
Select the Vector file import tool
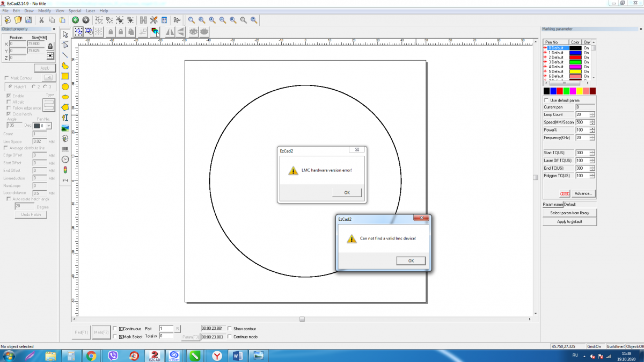pyautogui.click(x=65, y=139)
